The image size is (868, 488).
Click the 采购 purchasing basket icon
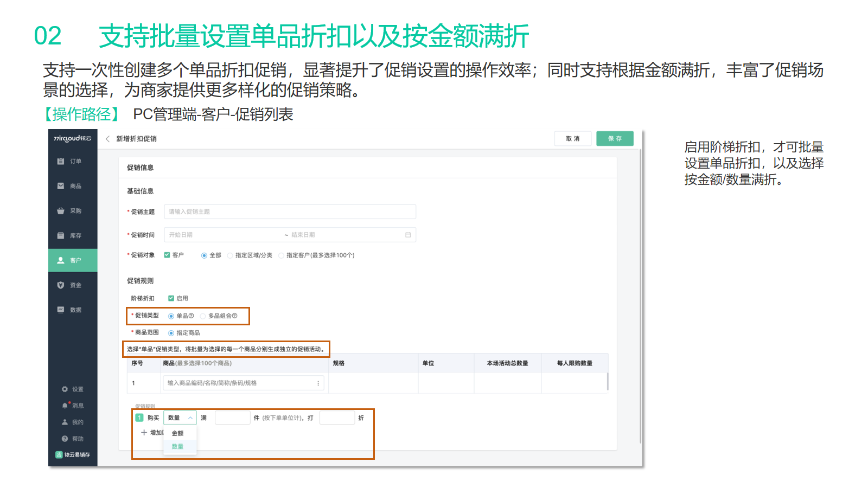(61, 211)
